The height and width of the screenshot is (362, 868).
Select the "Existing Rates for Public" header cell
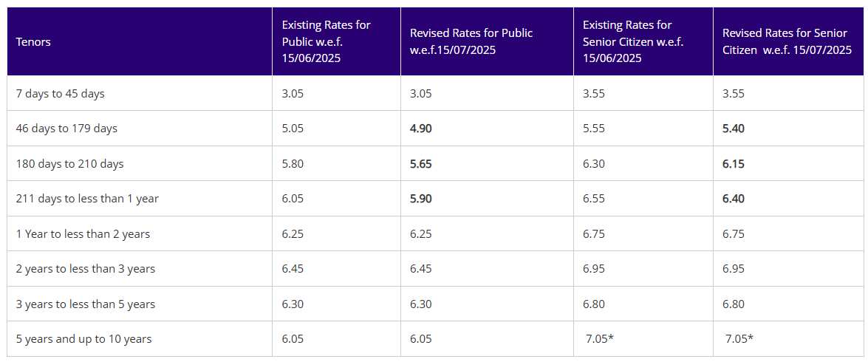(x=327, y=41)
